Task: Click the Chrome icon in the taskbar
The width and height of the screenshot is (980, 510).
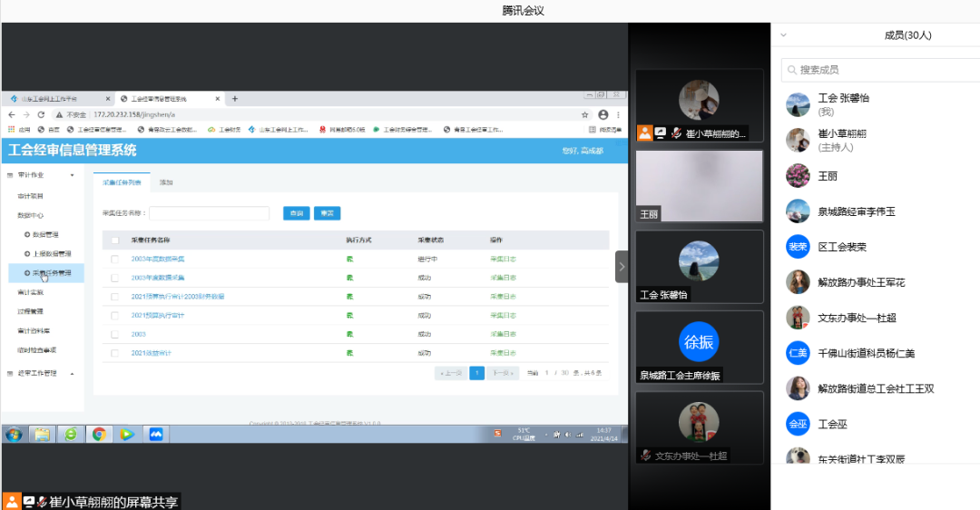Action: click(x=99, y=434)
